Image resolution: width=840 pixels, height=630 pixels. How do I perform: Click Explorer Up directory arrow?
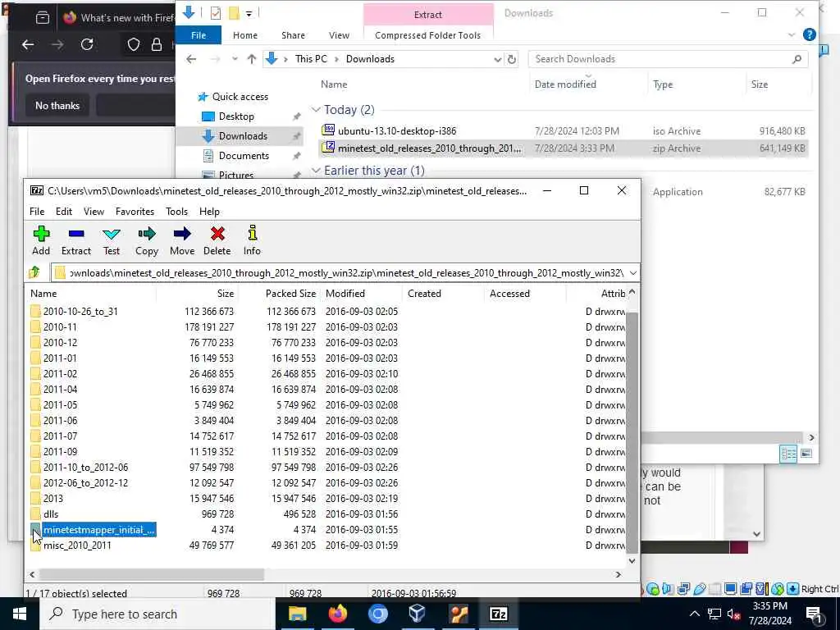coord(252,59)
